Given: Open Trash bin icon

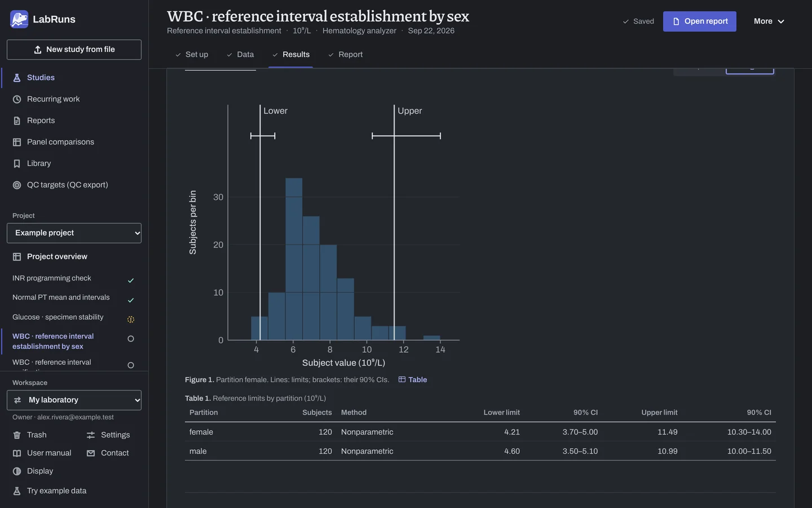Looking at the screenshot, I should click(17, 435).
